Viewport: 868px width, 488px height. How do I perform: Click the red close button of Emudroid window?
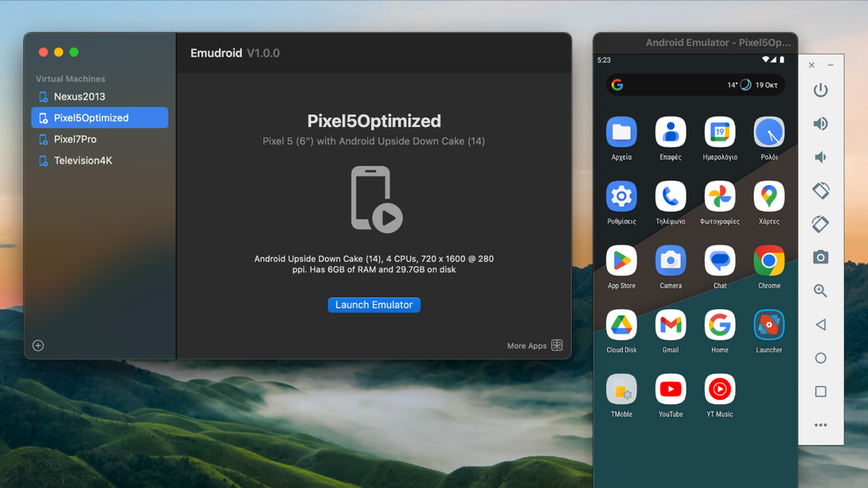click(x=43, y=52)
